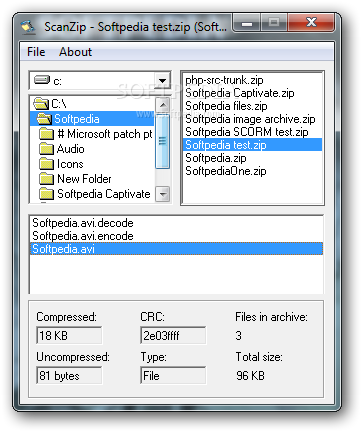
Task: Select Softpedia test.zip archive
Action: click(253, 145)
